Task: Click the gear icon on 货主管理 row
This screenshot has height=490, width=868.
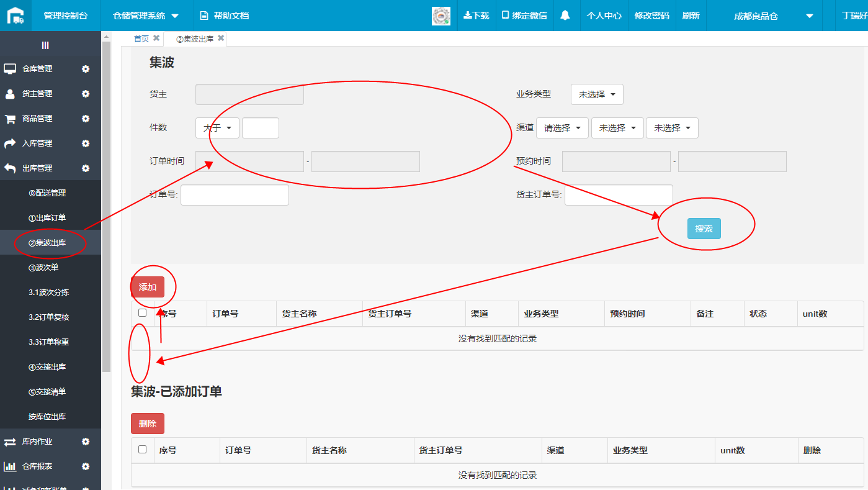Action: tap(86, 94)
